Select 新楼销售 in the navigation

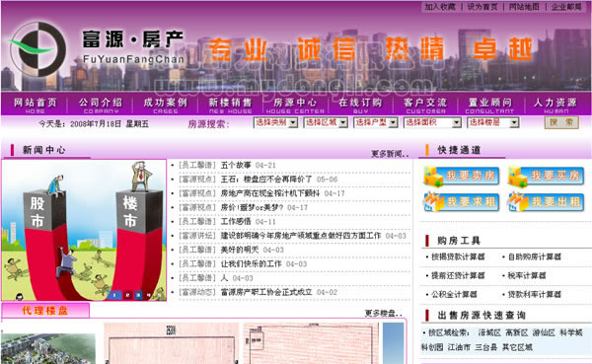[230, 105]
